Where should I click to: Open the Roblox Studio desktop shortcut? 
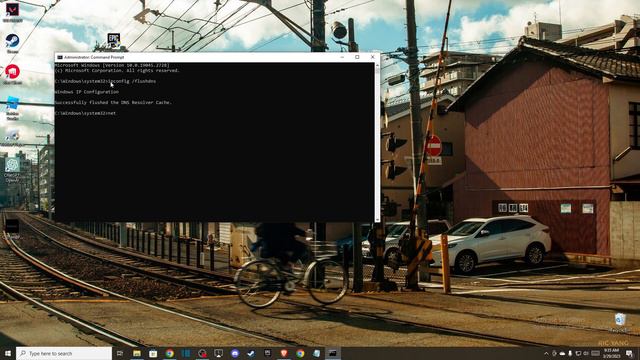pos(12,107)
